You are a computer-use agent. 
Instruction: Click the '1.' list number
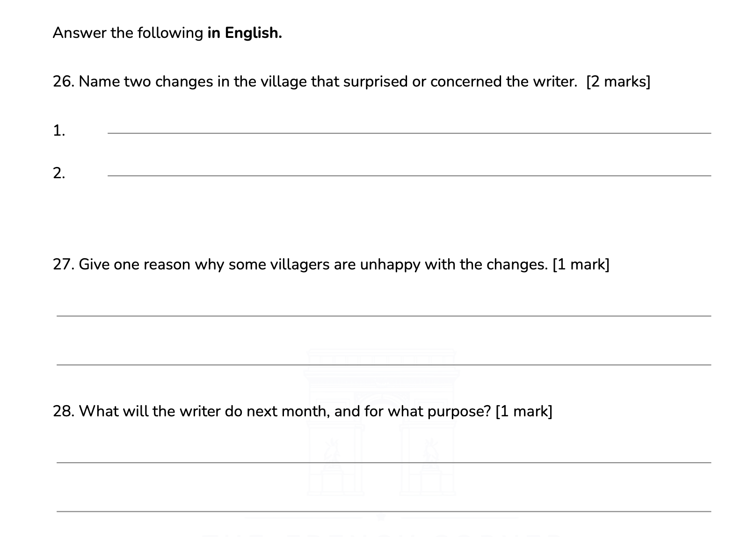point(59,131)
